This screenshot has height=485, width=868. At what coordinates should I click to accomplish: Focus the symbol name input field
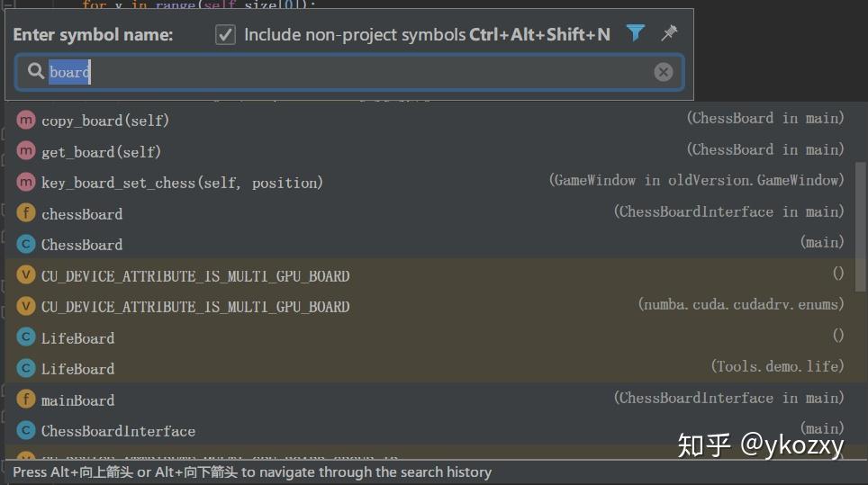tap(349, 72)
